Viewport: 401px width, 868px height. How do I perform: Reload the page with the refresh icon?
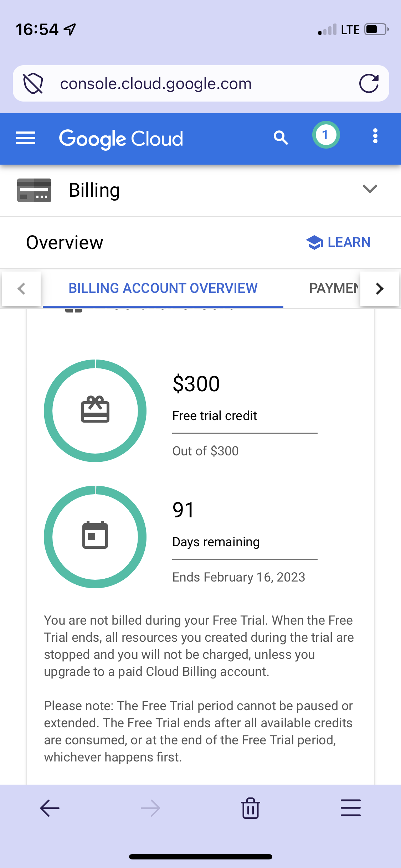(x=369, y=83)
